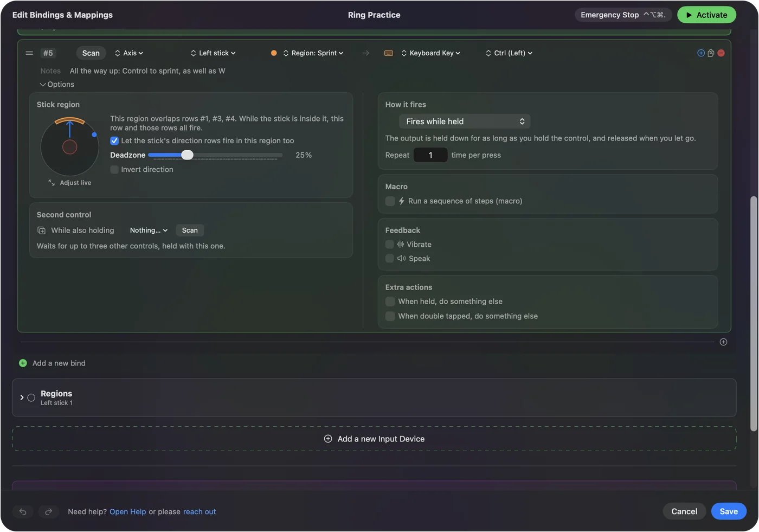Viewport: 759px width, 532px height.
Task: Click the stick region circular preview
Action: point(69,147)
